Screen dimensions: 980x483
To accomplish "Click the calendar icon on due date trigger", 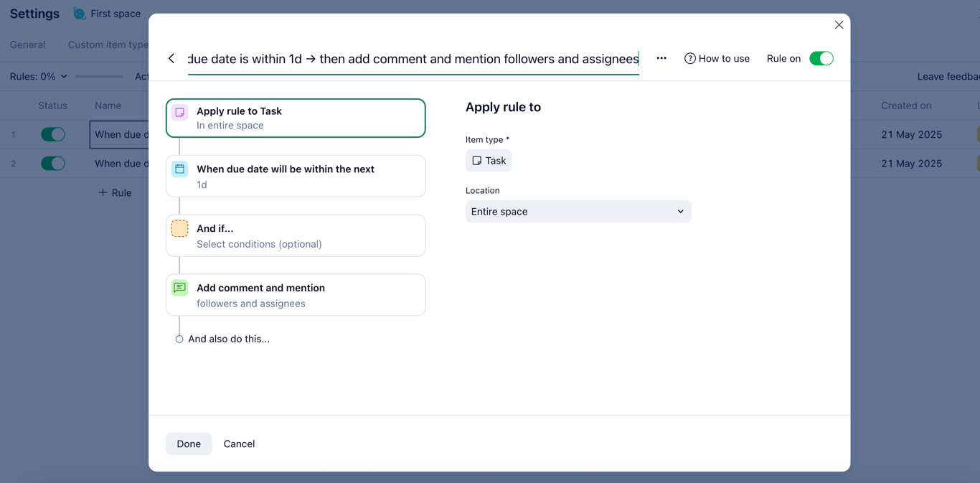I will pos(180,169).
